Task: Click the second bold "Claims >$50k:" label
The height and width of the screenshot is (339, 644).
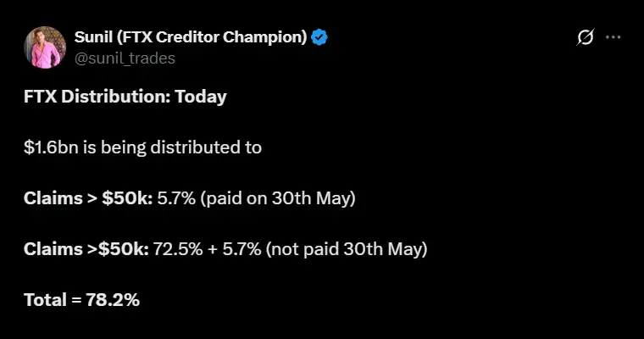Action: (85, 249)
